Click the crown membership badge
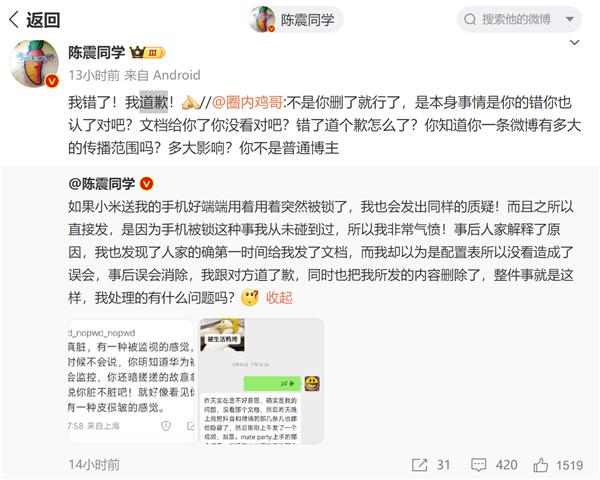 click(147, 52)
